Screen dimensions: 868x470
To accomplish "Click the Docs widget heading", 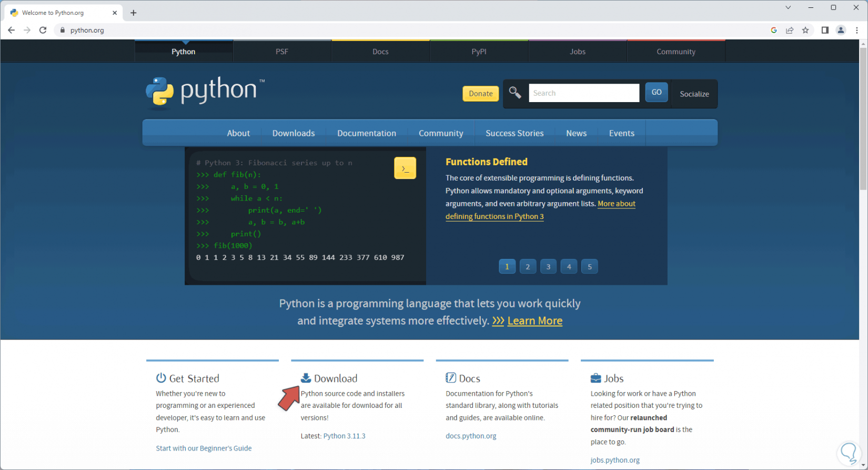I will (469, 378).
